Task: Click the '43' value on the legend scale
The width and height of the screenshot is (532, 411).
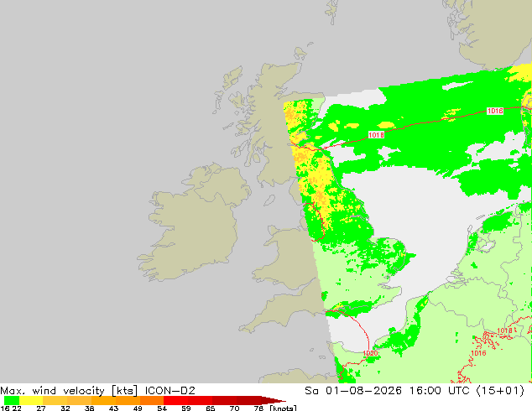Action: click(x=113, y=408)
